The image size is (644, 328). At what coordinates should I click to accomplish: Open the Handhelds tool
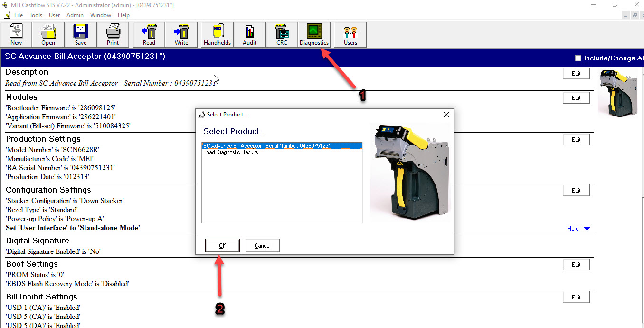pyautogui.click(x=217, y=35)
